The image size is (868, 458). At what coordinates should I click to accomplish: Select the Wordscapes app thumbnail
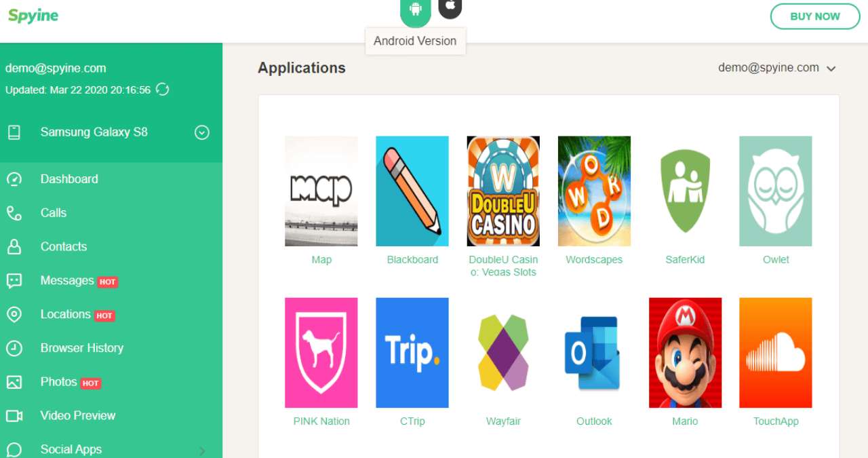pyautogui.click(x=594, y=191)
